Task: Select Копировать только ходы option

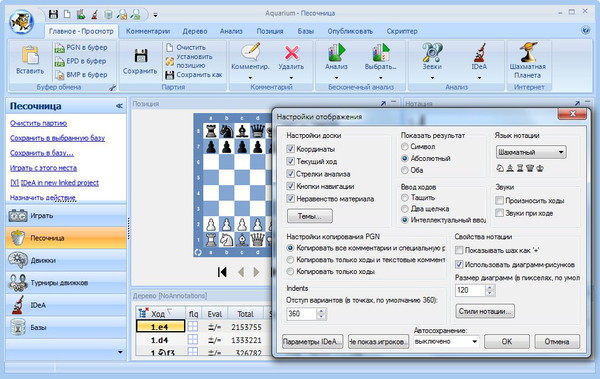Action: pos(290,271)
